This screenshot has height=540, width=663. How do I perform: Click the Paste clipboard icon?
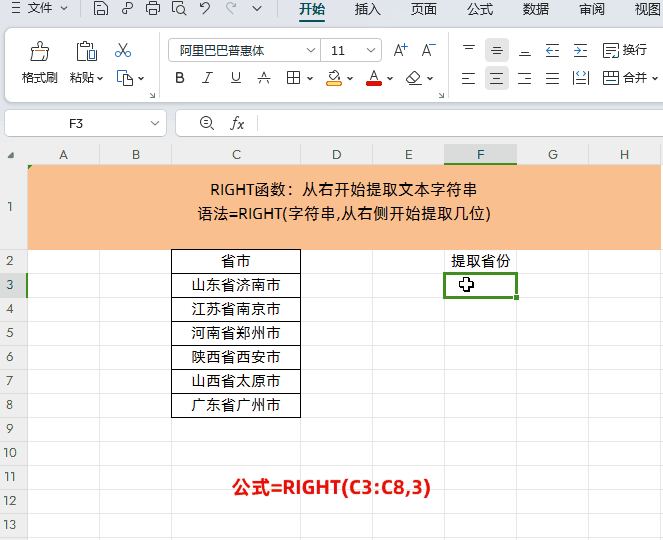(86, 52)
